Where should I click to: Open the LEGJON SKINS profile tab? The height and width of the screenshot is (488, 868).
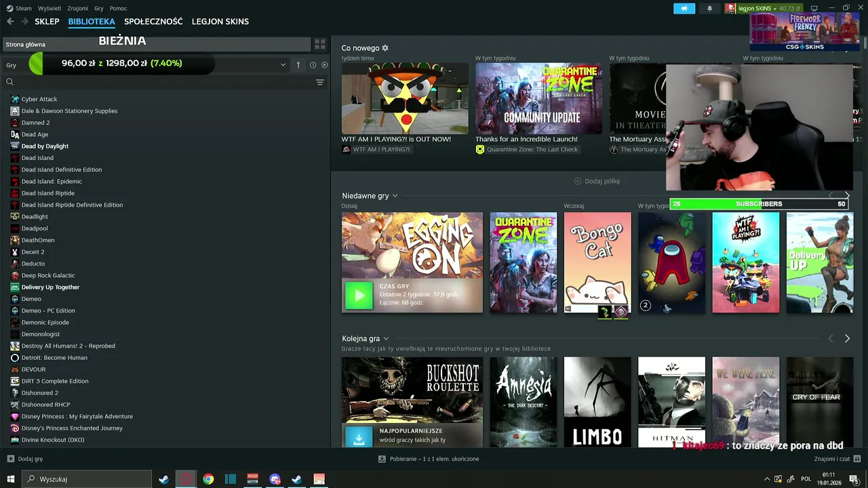(x=220, y=22)
